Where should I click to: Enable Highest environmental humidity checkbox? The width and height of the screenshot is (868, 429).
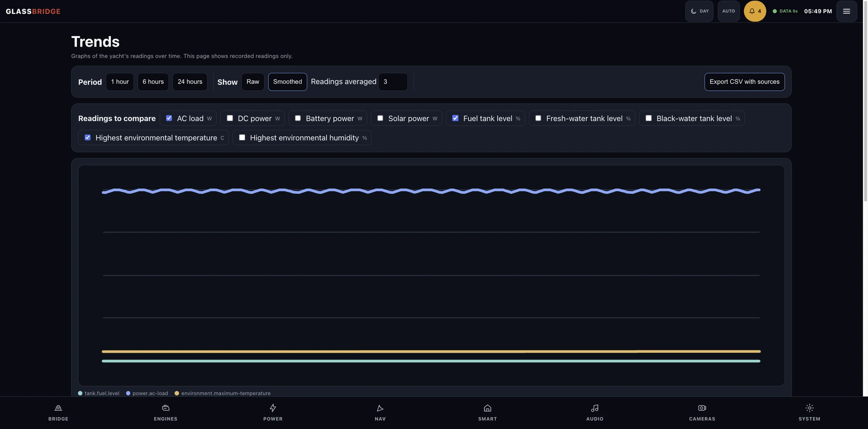point(242,137)
